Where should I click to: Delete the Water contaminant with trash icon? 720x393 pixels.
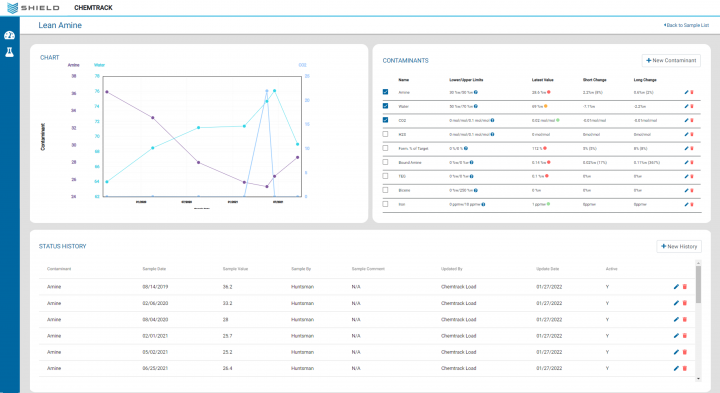[x=692, y=107]
